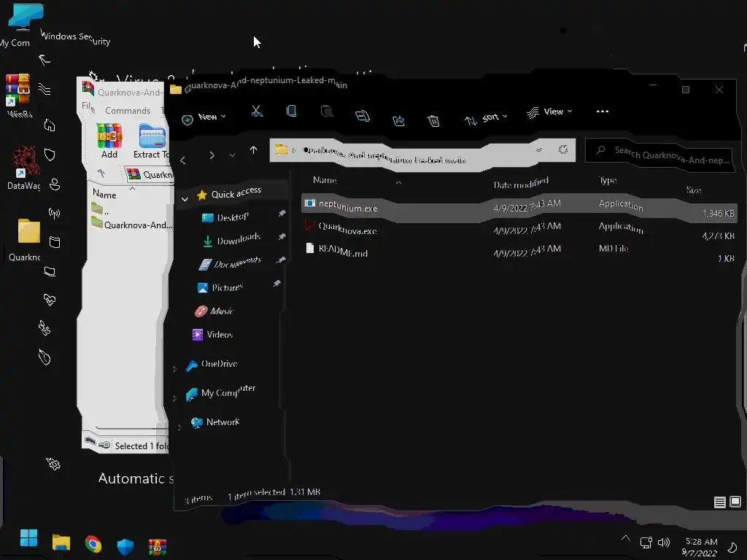Open Pictures in navigation pane
Screen dimensions: 747x560
220,287
